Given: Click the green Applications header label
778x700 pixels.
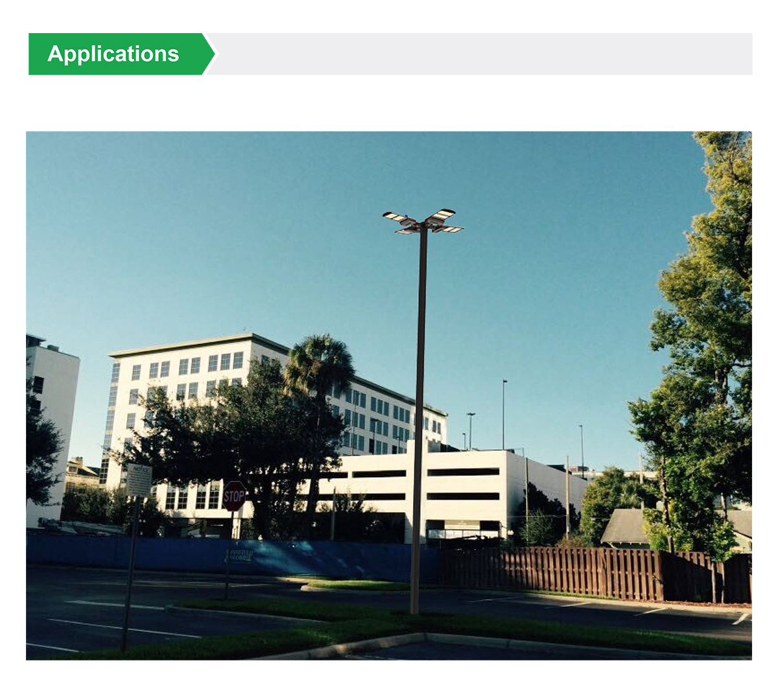Looking at the screenshot, I should [113, 54].
